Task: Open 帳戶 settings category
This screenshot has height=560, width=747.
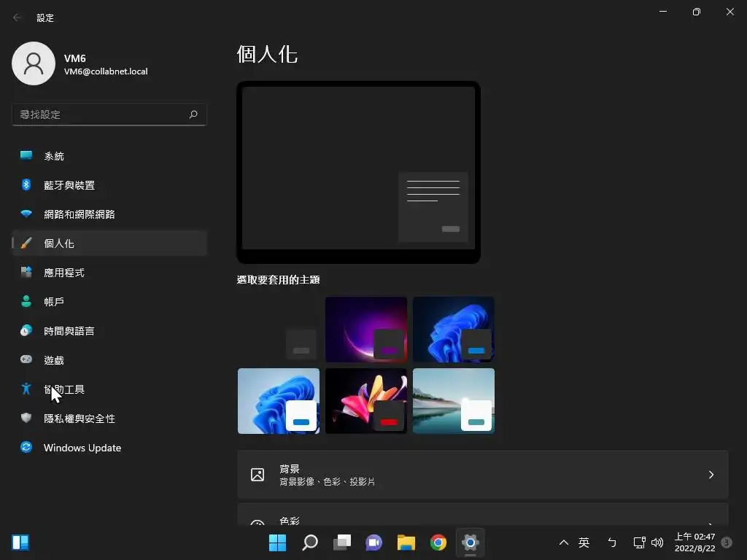Action: point(109,301)
